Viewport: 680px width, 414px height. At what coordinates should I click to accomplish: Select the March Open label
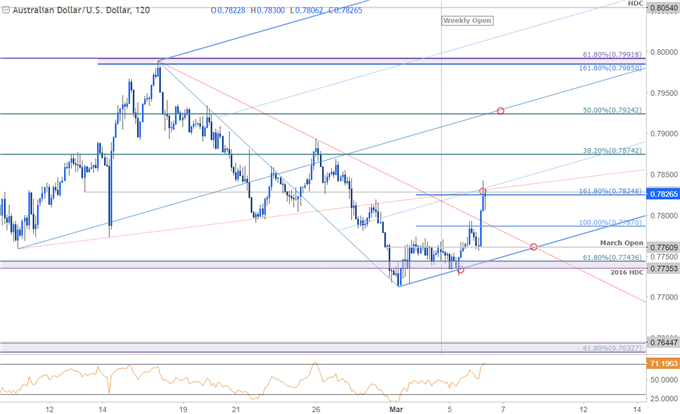point(621,243)
